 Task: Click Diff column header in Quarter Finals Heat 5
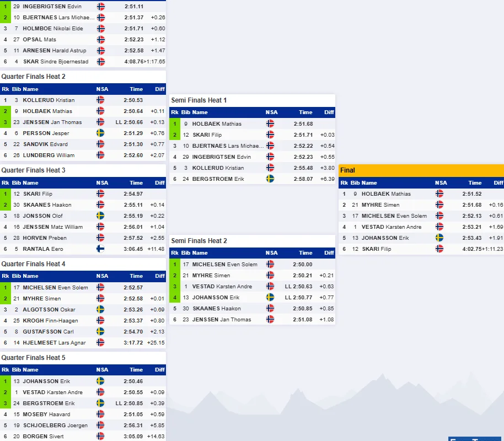[160, 370]
